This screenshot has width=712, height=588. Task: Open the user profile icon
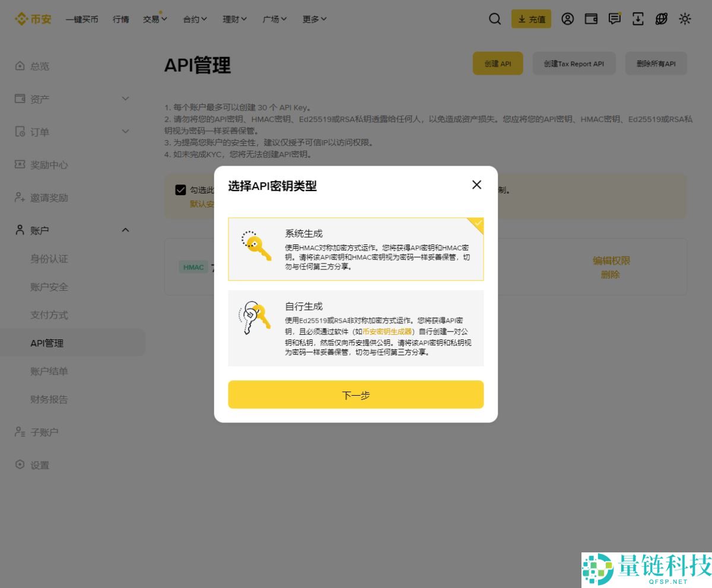coord(567,19)
